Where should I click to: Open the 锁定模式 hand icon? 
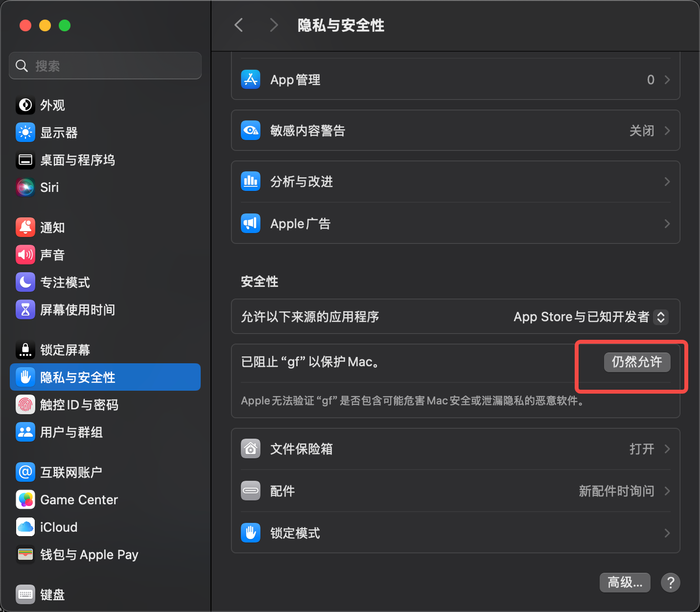(x=251, y=533)
